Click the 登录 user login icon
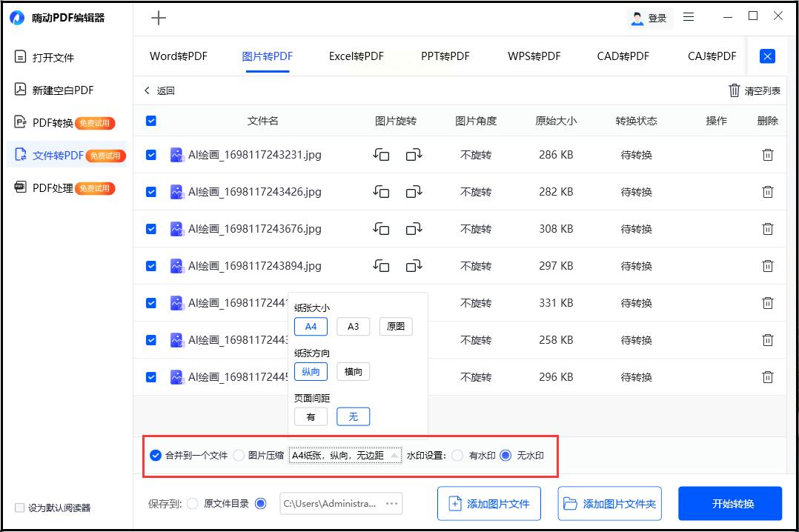799x532 pixels. [x=637, y=19]
